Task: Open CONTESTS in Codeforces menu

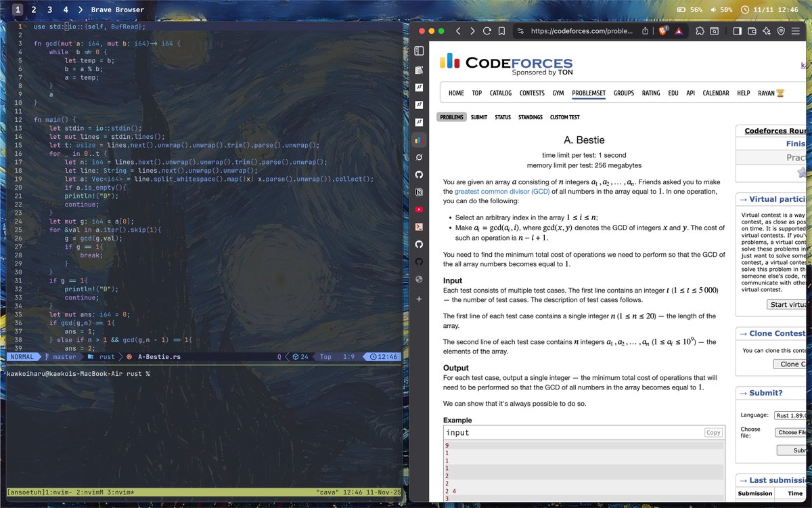Action: (x=532, y=93)
